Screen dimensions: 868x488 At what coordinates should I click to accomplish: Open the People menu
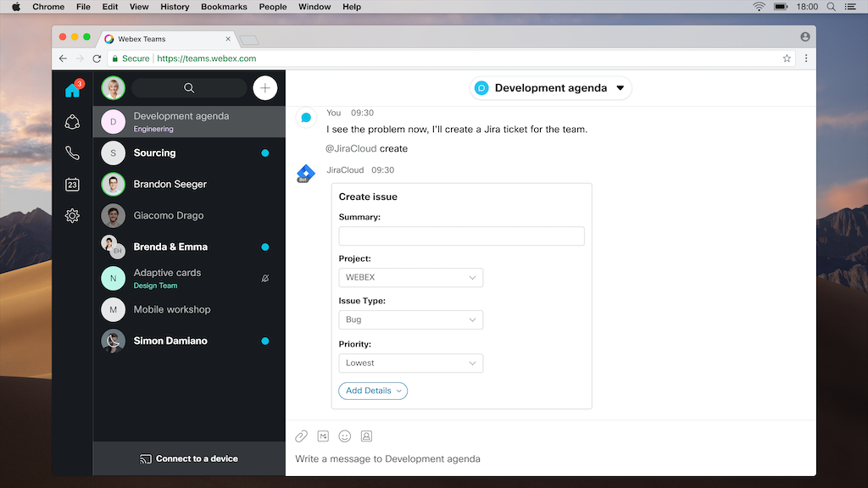click(273, 7)
